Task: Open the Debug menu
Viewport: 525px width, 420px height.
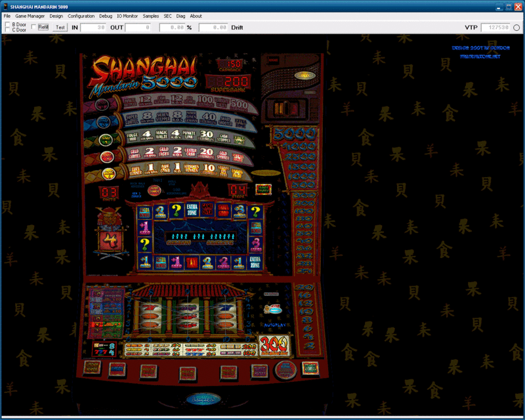Action: point(106,16)
